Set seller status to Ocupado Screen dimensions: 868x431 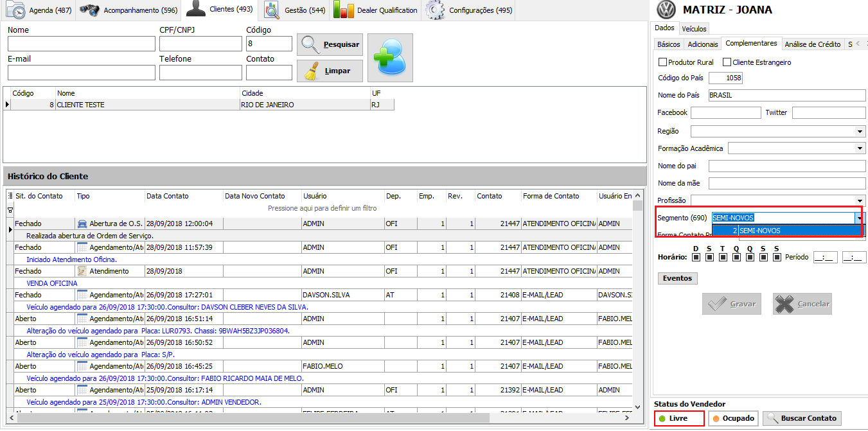(x=732, y=418)
